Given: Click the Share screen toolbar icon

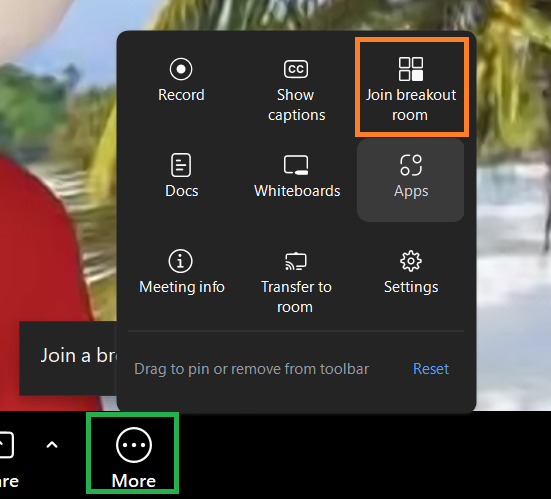Looking at the screenshot, I should coord(6,445).
